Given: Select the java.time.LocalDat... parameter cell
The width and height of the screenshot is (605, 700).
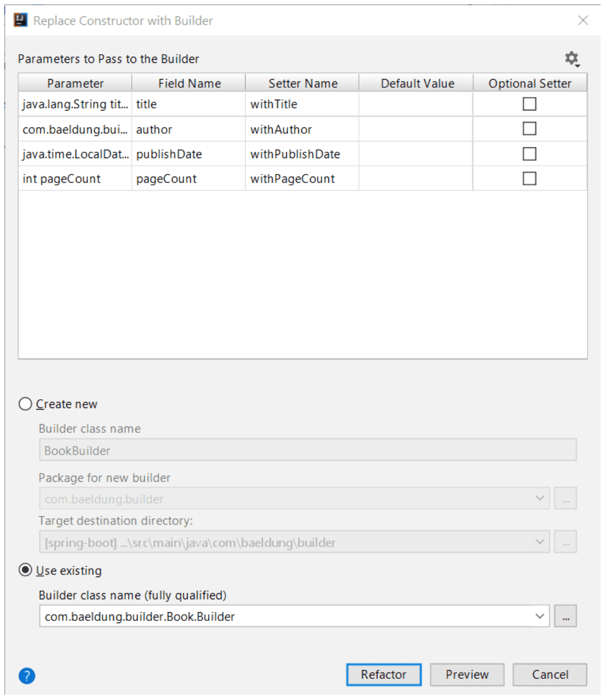Looking at the screenshot, I should click(x=75, y=154).
